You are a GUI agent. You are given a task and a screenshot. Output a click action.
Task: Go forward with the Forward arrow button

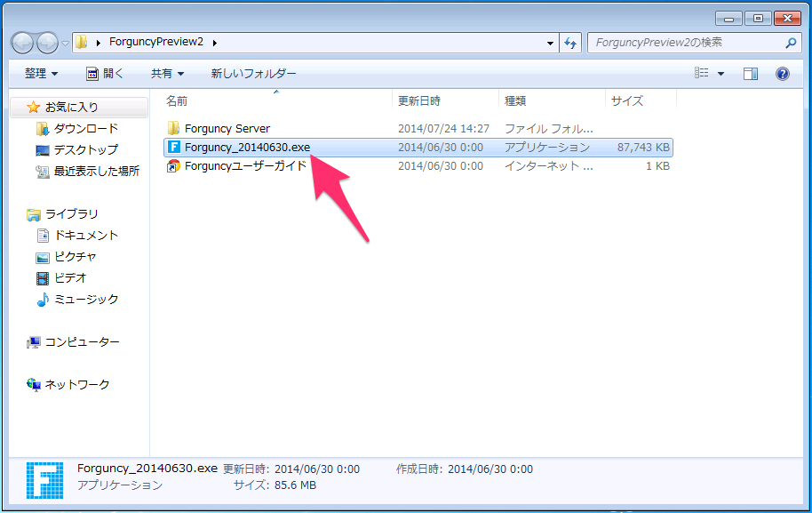(48, 43)
